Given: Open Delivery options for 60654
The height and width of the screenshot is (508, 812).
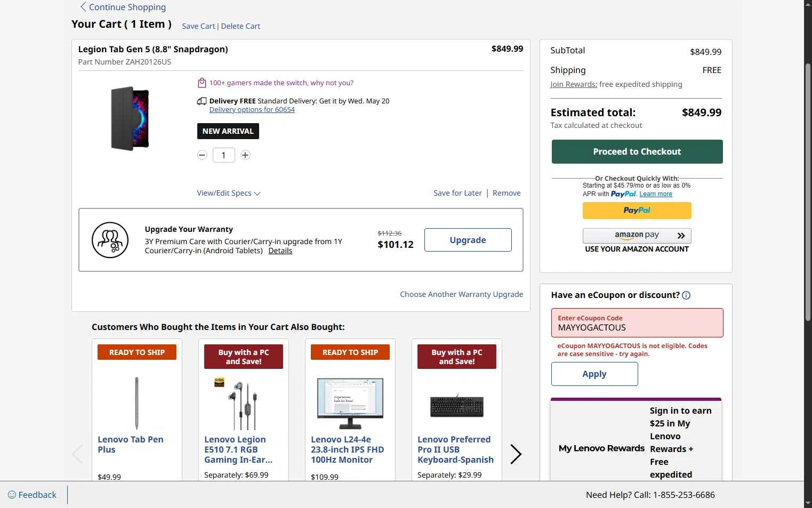Looking at the screenshot, I should pyautogui.click(x=252, y=110).
